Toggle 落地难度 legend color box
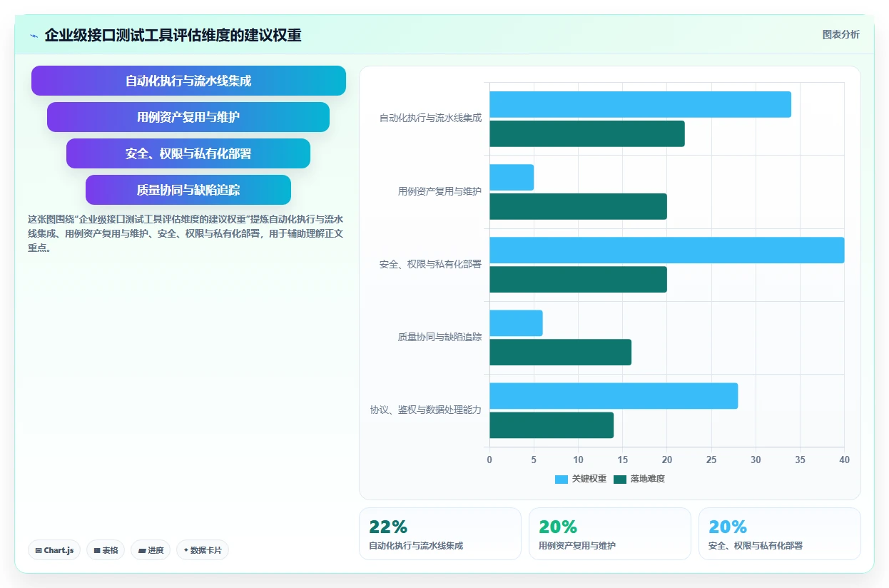The width and height of the screenshot is (889, 588). coord(620,480)
